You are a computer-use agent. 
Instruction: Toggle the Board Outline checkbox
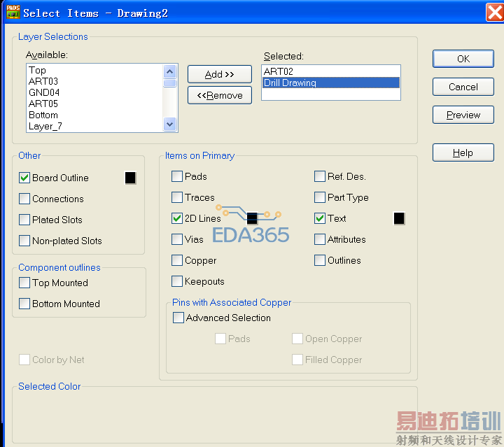coord(24,178)
